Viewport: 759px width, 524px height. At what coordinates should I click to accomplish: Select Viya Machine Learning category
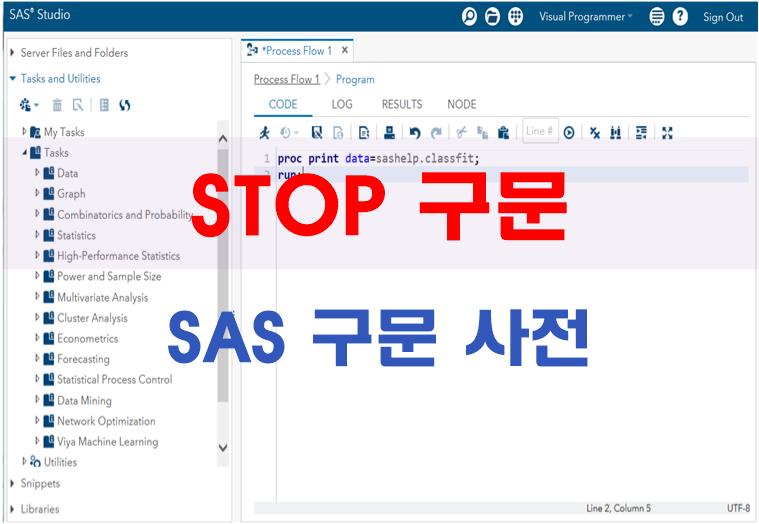click(107, 441)
